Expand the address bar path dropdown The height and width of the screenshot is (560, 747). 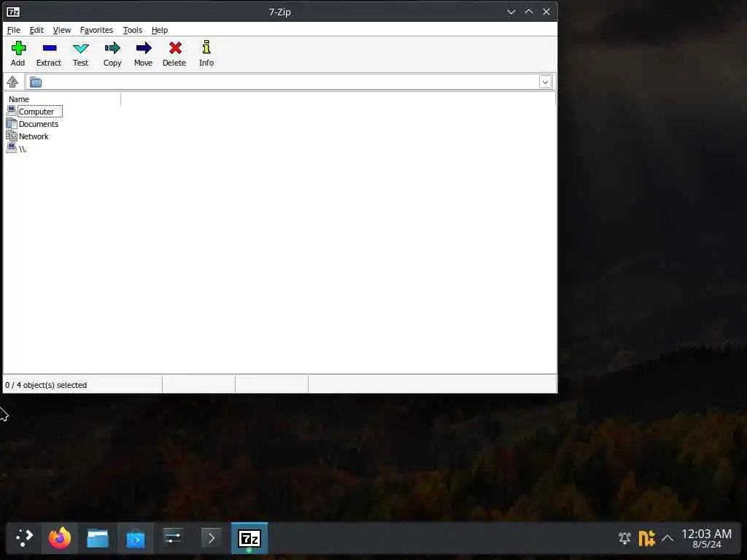[x=545, y=82]
